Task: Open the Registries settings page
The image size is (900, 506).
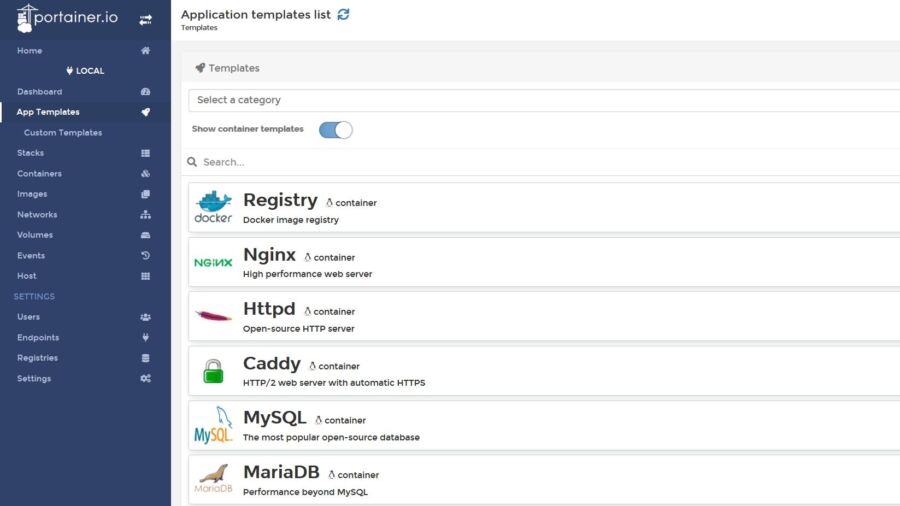Action: tap(37, 358)
